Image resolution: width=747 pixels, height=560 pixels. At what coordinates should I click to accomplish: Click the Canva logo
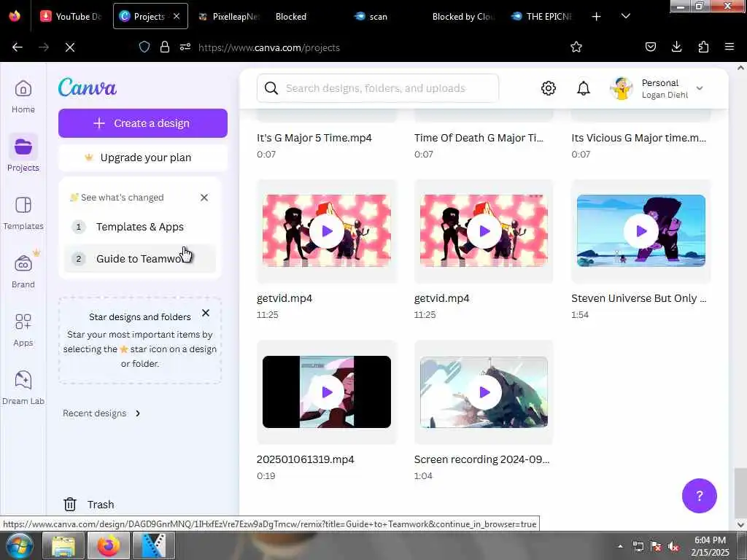click(88, 87)
